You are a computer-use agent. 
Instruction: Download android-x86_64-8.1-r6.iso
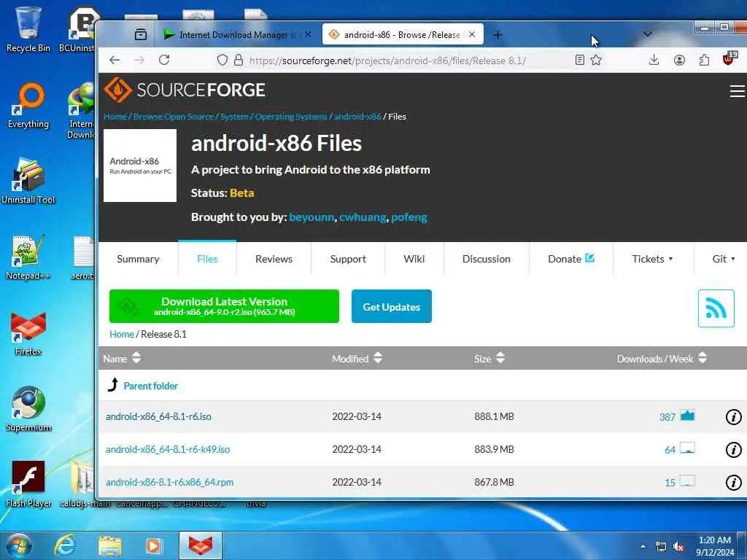158,416
